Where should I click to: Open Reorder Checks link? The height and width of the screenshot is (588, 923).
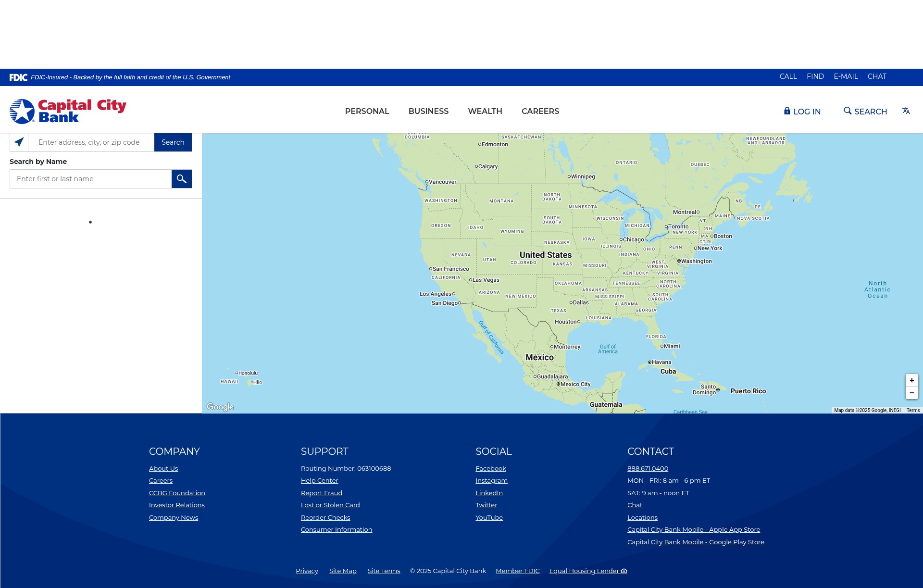[325, 517]
